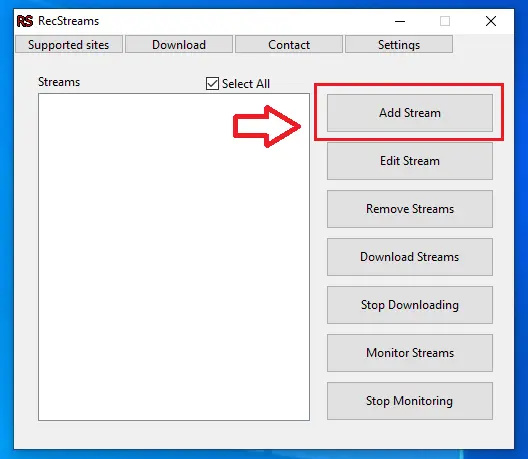Image resolution: width=528 pixels, height=459 pixels.
Task: Switch to the Download tab
Action: coord(179,44)
